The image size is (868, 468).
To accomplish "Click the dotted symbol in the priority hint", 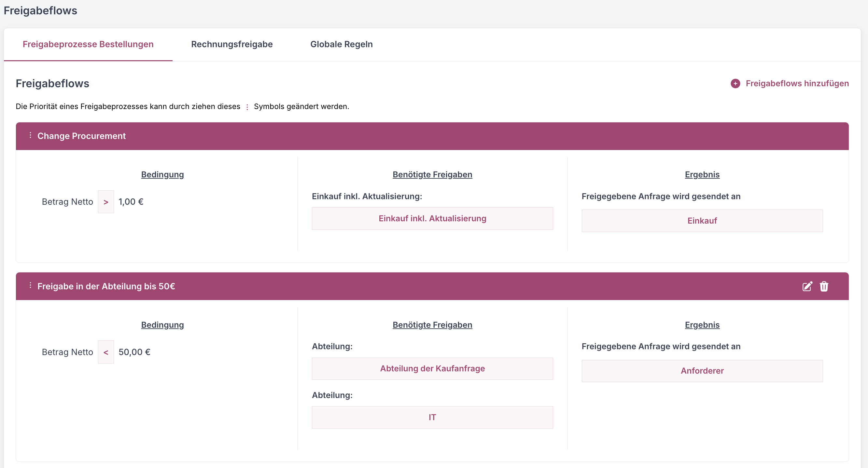I will 247,107.
